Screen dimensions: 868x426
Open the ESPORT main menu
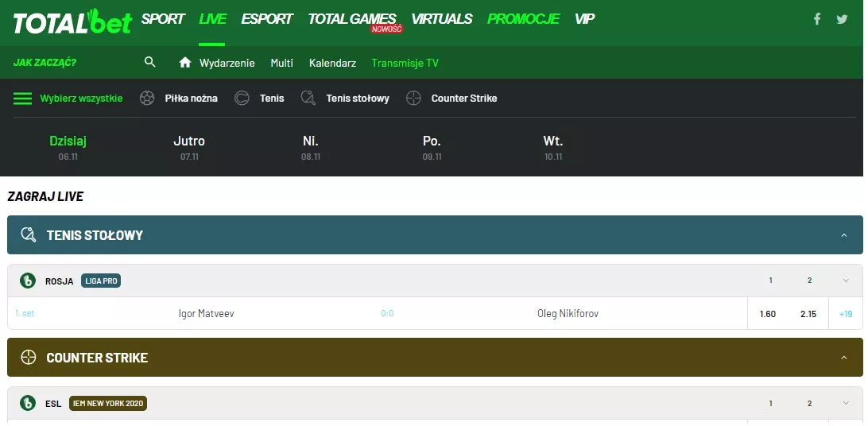coord(267,19)
